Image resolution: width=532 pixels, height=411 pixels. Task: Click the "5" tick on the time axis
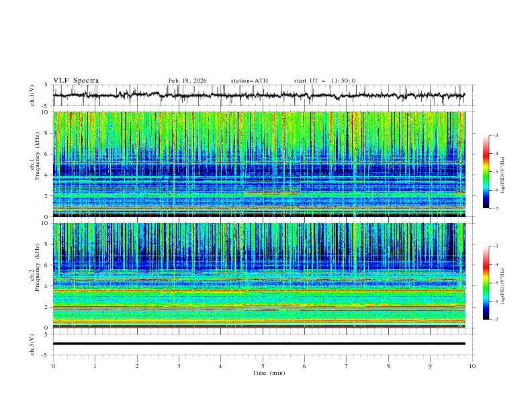pyautogui.click(x=263, y=366)
